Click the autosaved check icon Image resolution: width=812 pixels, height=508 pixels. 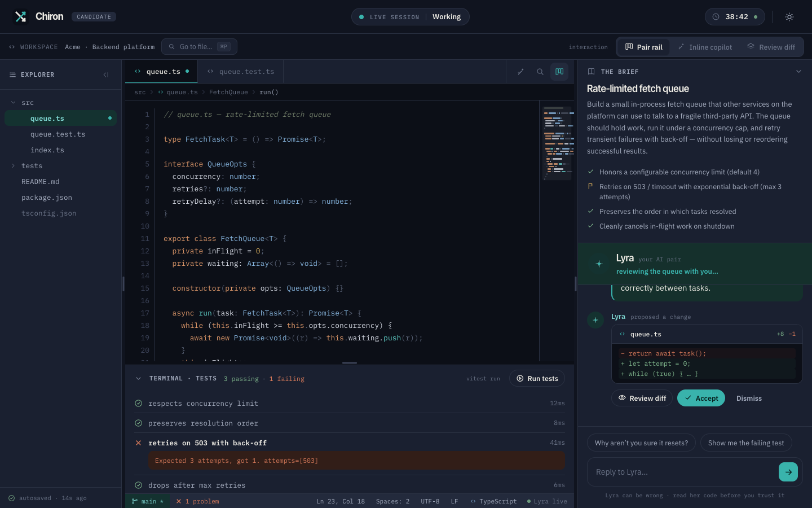pos(12,498)
